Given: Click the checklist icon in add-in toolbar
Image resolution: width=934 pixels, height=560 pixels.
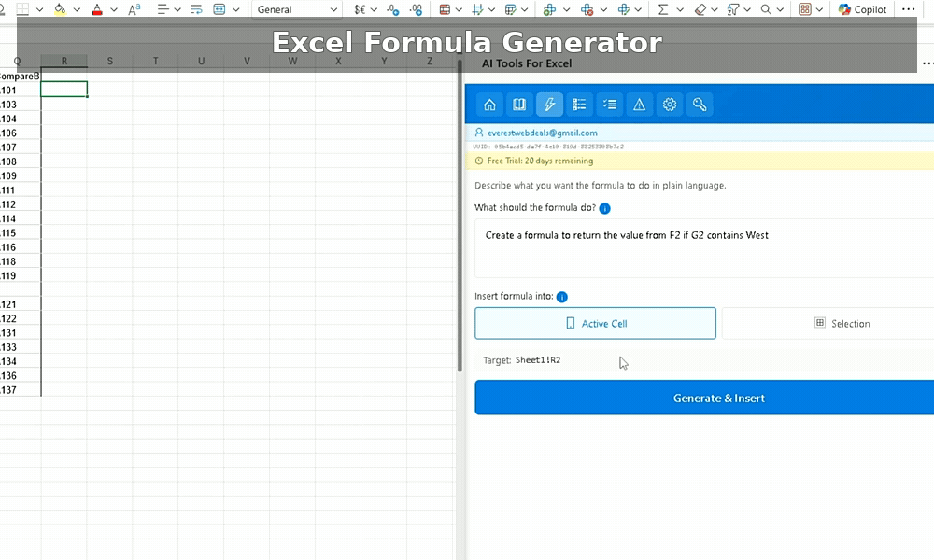Looking at the screenshot, I should tap(609, 105).
